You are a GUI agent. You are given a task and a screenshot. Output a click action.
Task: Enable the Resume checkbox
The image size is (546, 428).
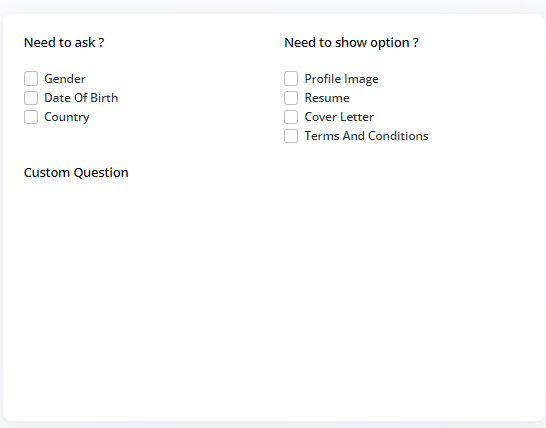point(291,98)
